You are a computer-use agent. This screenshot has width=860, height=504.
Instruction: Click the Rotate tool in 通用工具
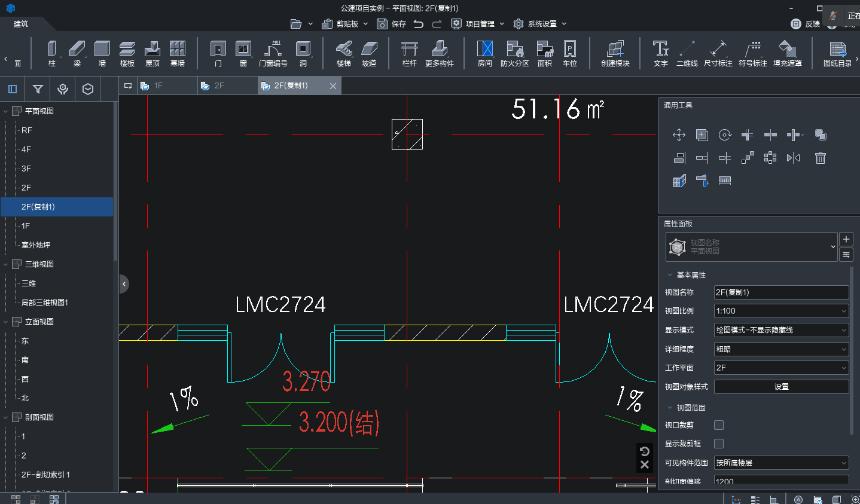725,135
